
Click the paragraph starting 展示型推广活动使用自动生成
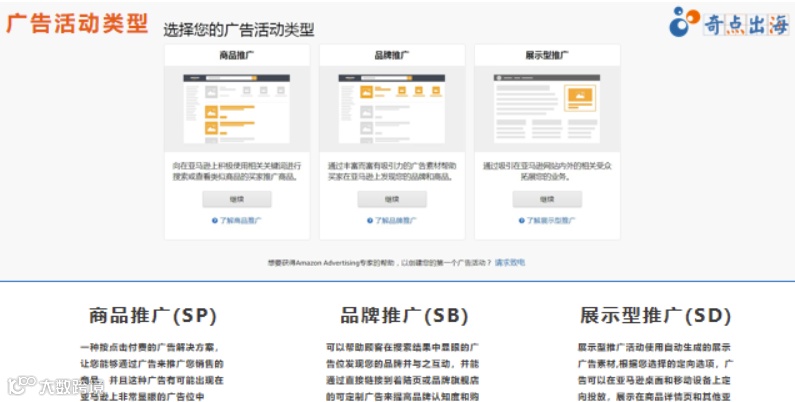pyautogui.click(x=655, y=372)
